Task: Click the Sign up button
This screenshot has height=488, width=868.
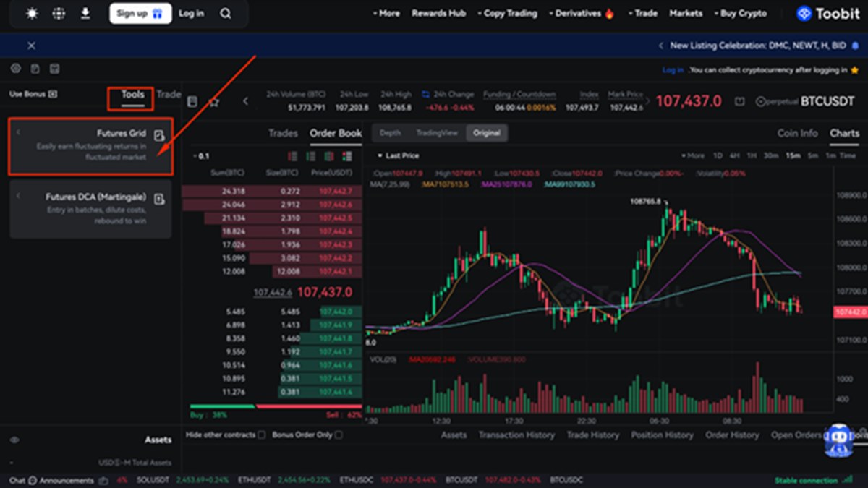Action: click(140, 13)
